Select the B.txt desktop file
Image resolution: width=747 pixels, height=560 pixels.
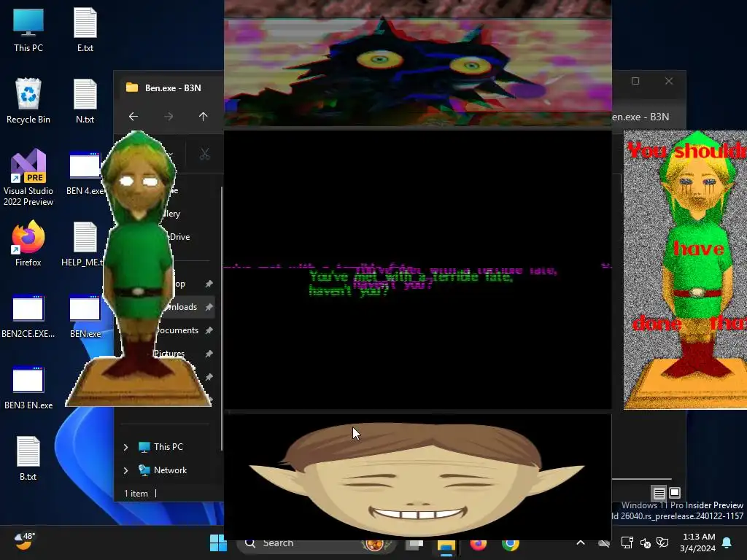(x=28, y=459)
